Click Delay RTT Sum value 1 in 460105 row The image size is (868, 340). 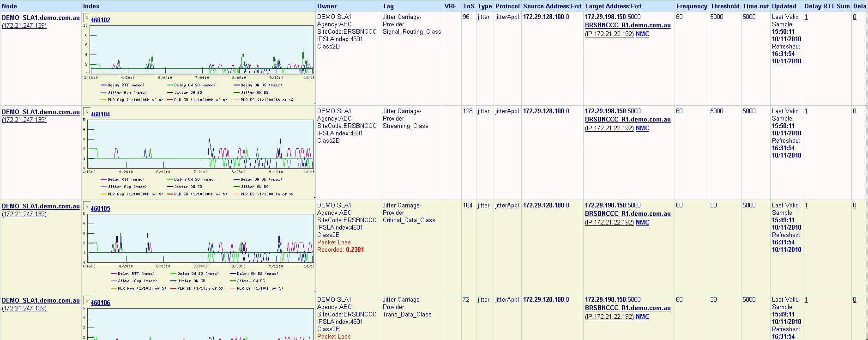pos(806,205)
